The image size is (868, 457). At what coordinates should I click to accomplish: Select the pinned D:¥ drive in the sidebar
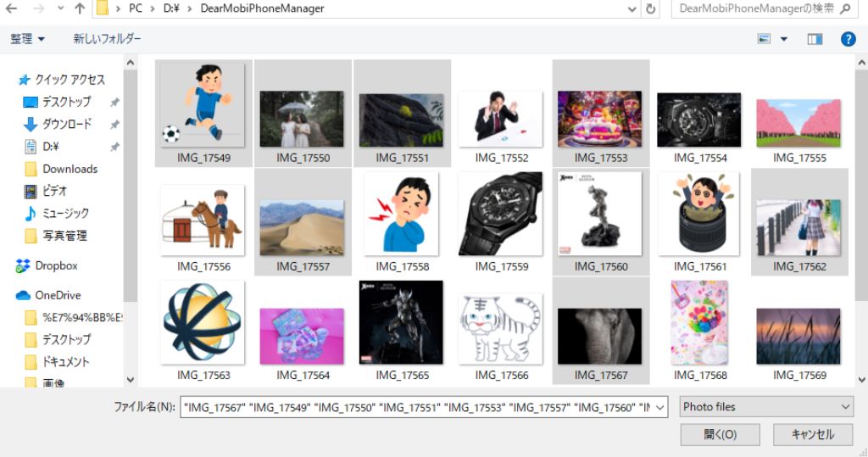[x=42, y=147]
